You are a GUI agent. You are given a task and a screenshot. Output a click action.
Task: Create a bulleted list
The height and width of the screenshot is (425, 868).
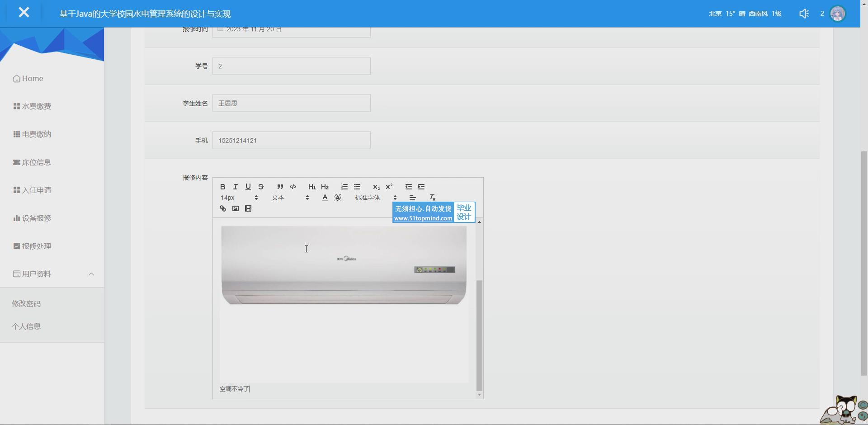[x=357, y=187]
